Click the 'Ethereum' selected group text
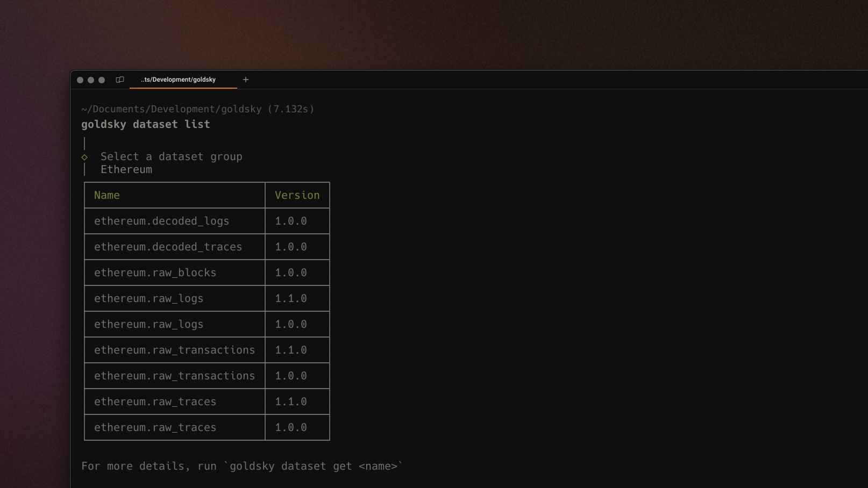This screenshot has width=868, height=488. pyautogui.click(x=126, y=169)
